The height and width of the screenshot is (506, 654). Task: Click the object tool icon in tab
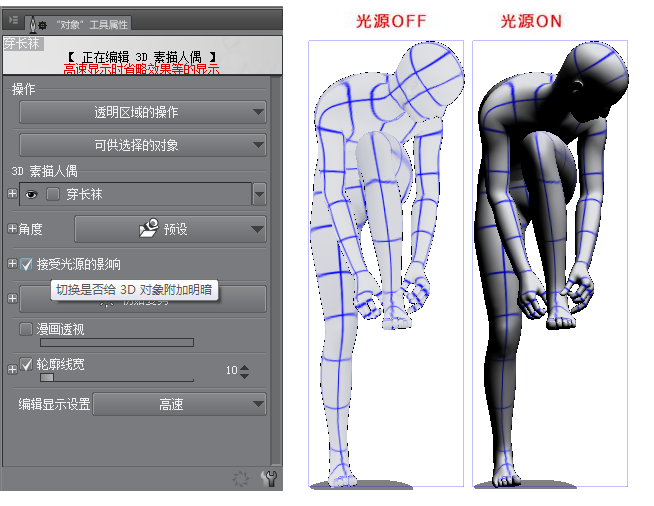pyautogui.click(x=37, y=25)
